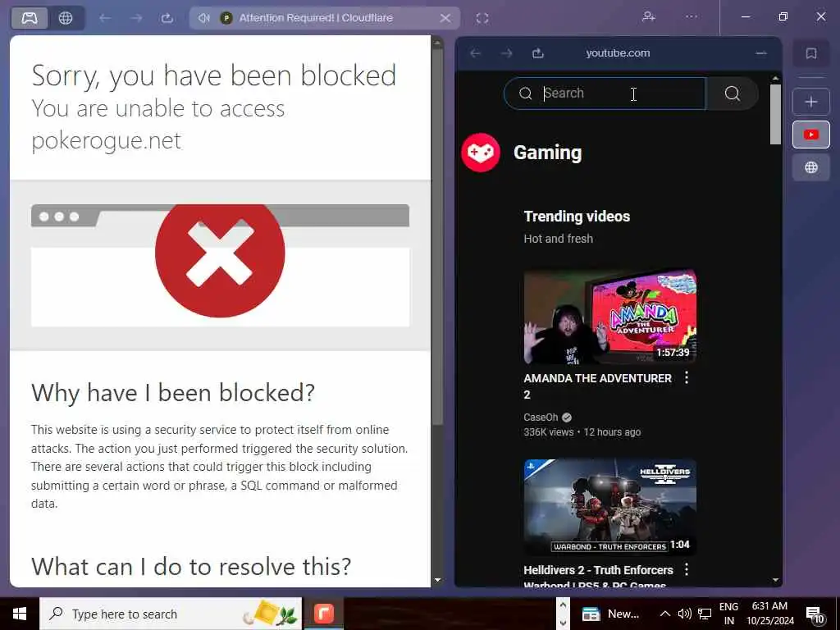Open the AMANDA THE ADVENTURER 2 title link
This screenshot has width=840, height=630.
[x=597, y=386]
